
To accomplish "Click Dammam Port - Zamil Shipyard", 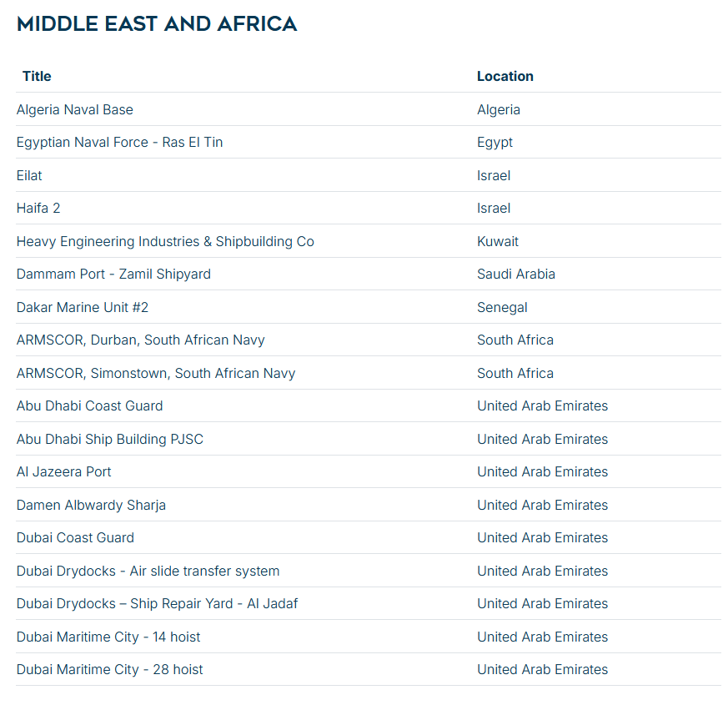I will point(113,274).
